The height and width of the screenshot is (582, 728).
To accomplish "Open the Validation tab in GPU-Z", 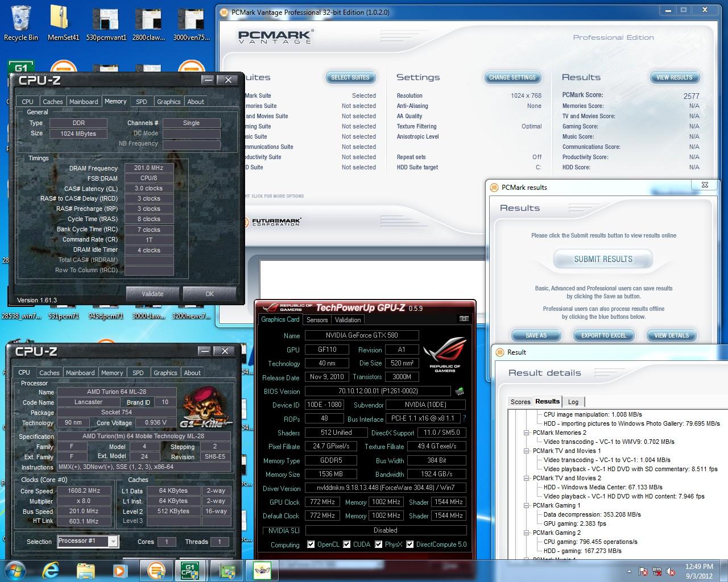I will 348,320.
